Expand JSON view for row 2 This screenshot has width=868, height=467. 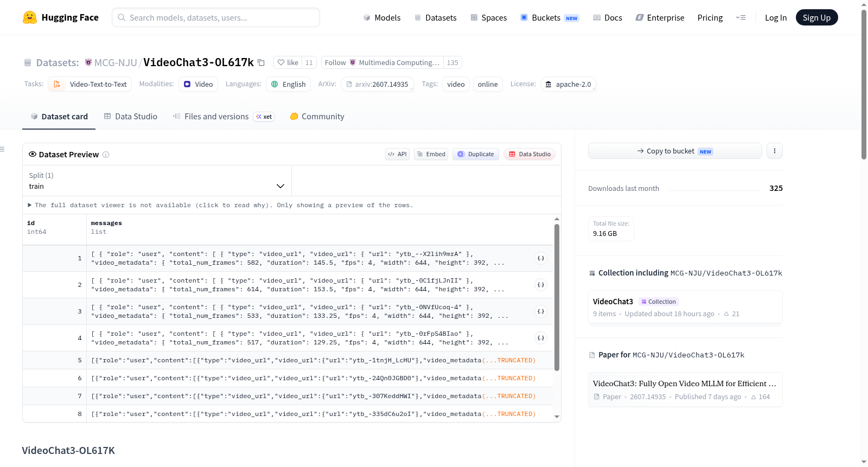(x=541, y=285)
